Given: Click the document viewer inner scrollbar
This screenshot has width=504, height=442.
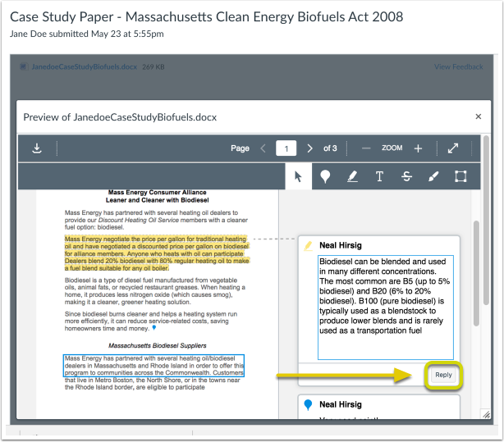Looking at the screenshot, I should (x=476, y=273).
